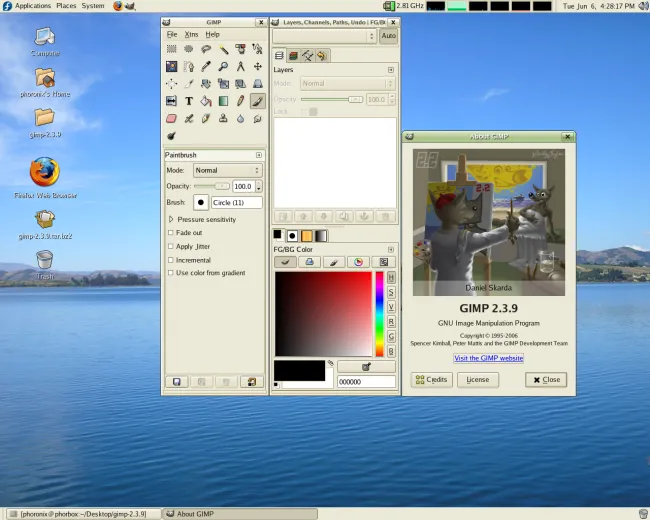Open the GIMP toolbox Help menu

point(212,34)
